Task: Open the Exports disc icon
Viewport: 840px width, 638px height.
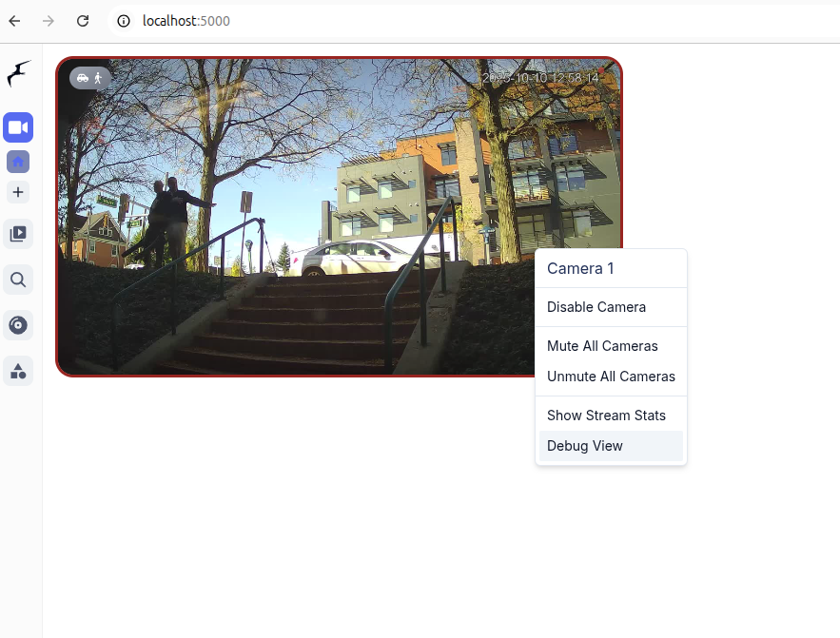Action: click(18, 325)
